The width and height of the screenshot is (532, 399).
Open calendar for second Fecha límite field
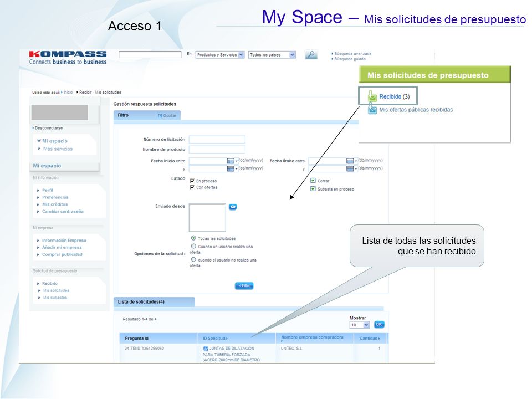[x=350, y=168]
